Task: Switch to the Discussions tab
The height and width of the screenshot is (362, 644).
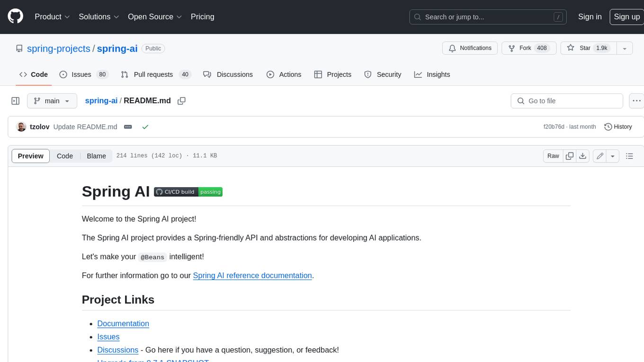Action: click(x=228, y=74)
